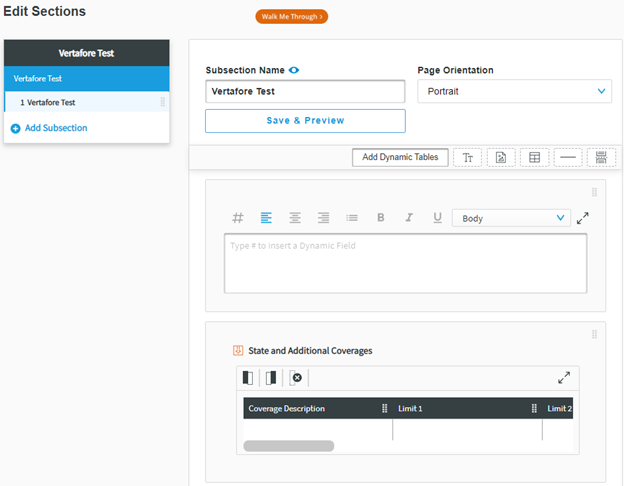Click the coverage table horizontal scrollbar
Screen dimensions: 624x486
(x=289, y=446)
